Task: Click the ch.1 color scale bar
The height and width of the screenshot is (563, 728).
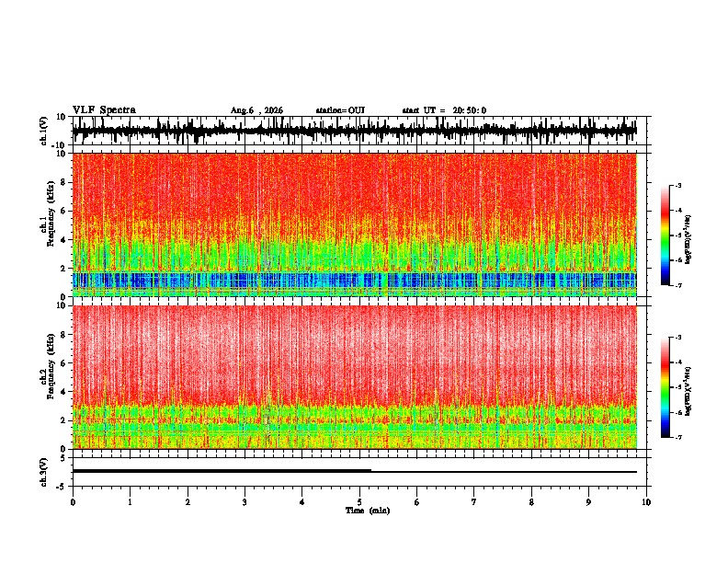Action: click(665, 236)
